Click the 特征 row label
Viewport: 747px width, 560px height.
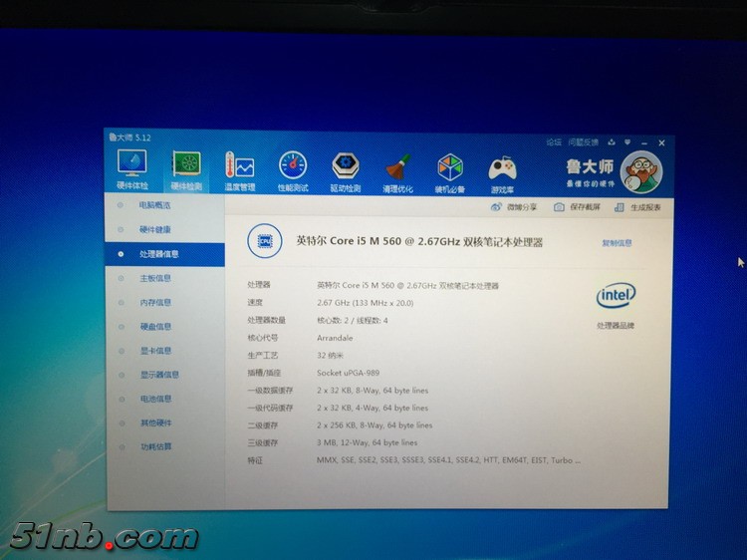pyautogui.click(x=255, y=461)
